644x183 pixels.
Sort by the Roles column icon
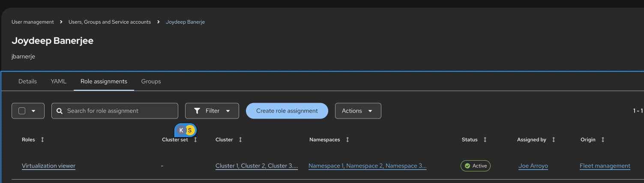[x=42, y=140]
